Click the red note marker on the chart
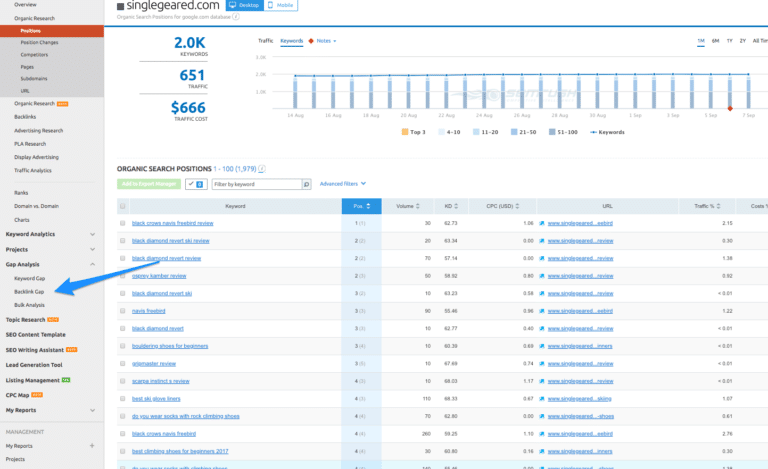 pos(730,108)
